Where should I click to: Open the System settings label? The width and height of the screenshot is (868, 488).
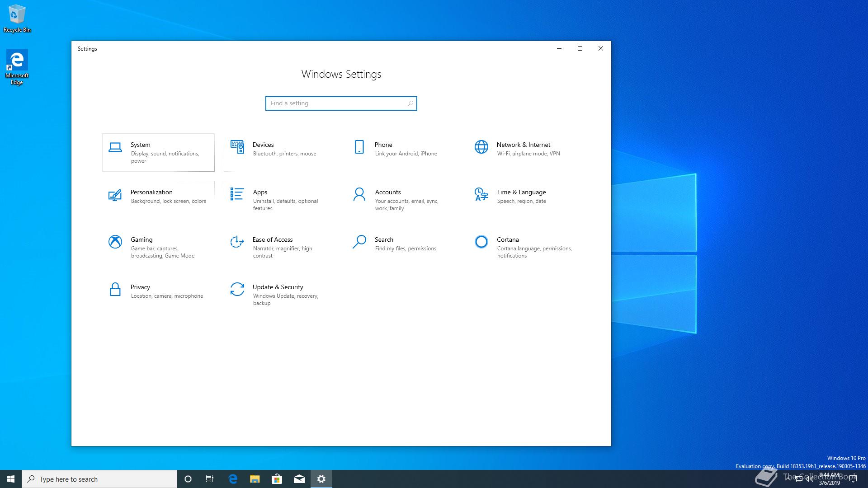pyautogui.click(x=141, y=145)
